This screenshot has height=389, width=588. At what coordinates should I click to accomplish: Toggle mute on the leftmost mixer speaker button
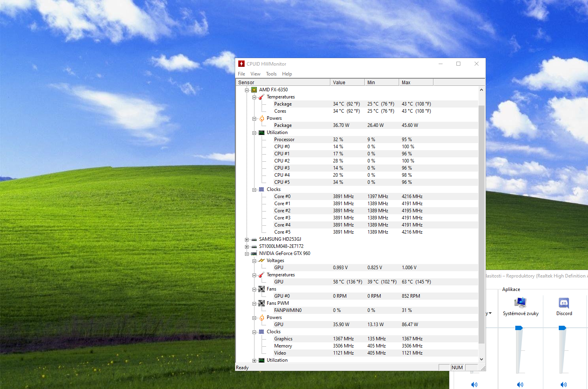tap(474, 384)
